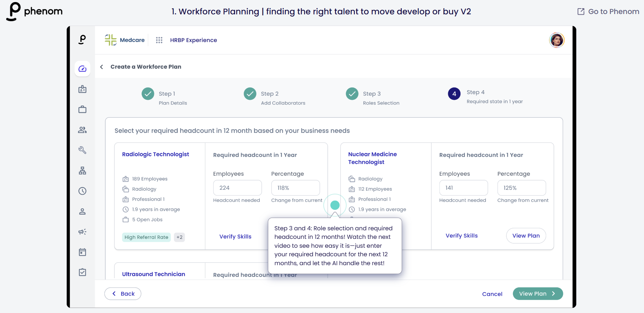The height and width of the screenshot is (313, 644).
Task: Click 5 Open Jobs text
Action: (x=147, y=220)
